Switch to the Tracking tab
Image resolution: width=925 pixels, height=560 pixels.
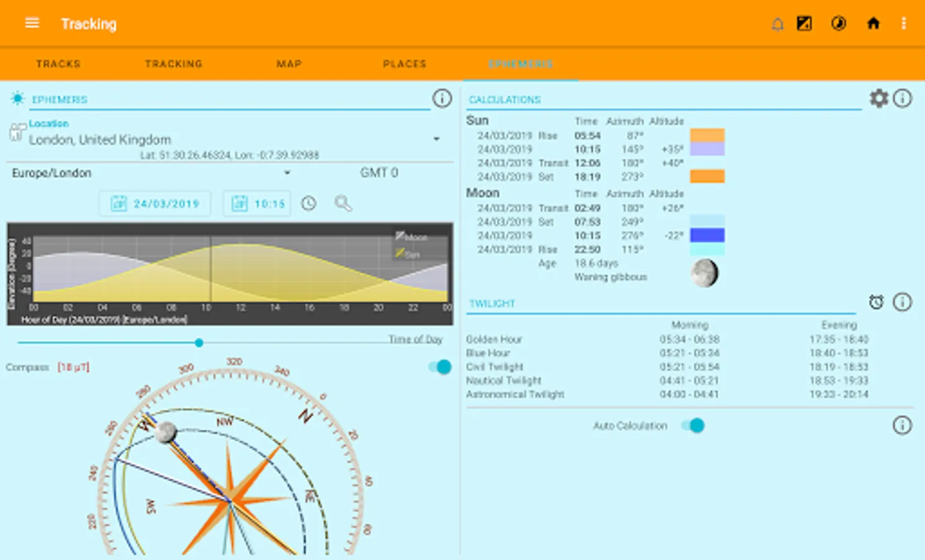point(174,64)
